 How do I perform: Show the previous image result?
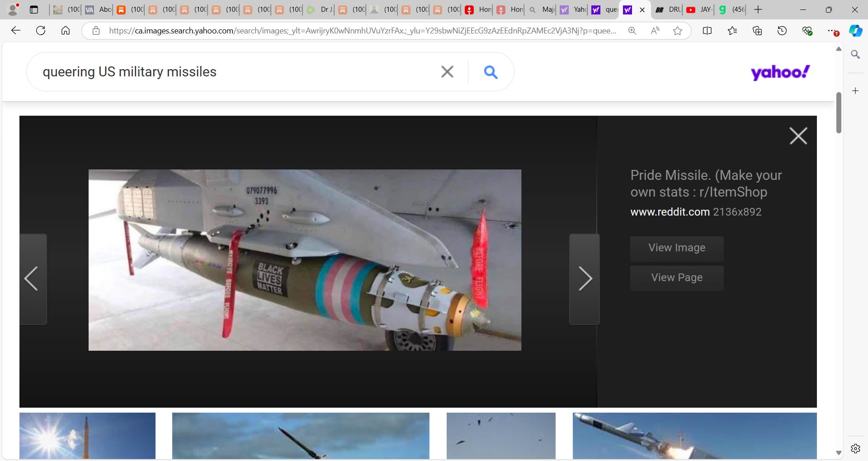[33, 279]
